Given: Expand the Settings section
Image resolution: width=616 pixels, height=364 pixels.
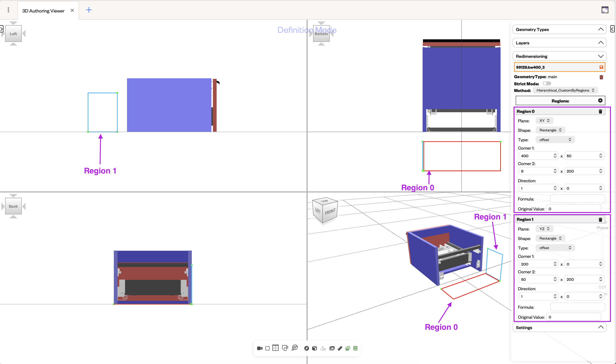Looking at the screenshot, I should (559, 327).
